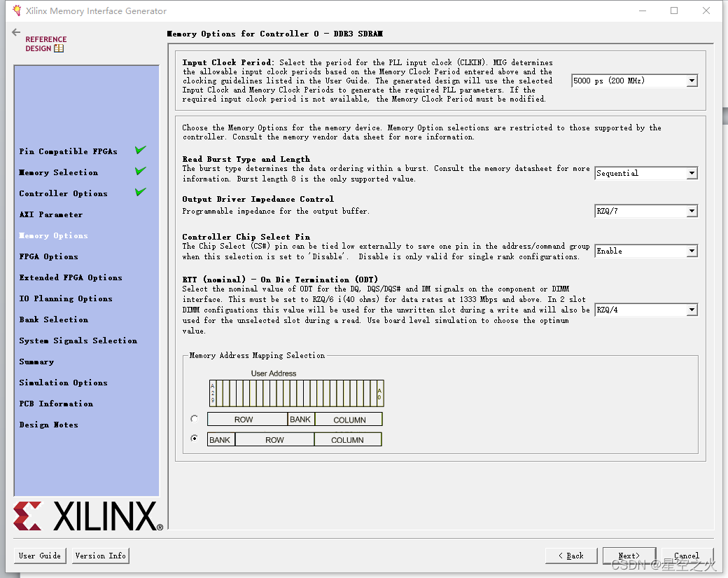This screenshot has height=578, width=728.
Task: Click the Back button
Action: click(x=571, y=556)
